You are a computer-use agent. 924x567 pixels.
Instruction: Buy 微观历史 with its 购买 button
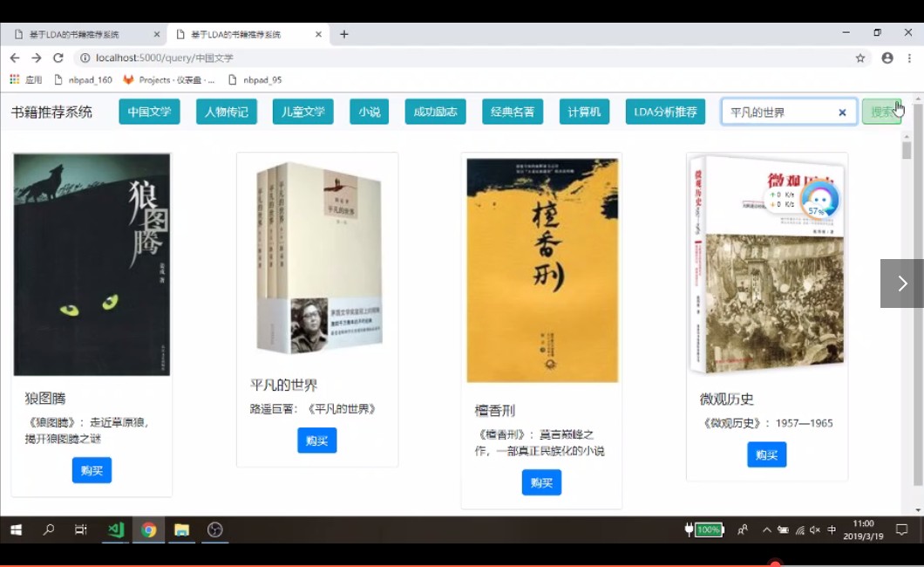coord(767,454)
